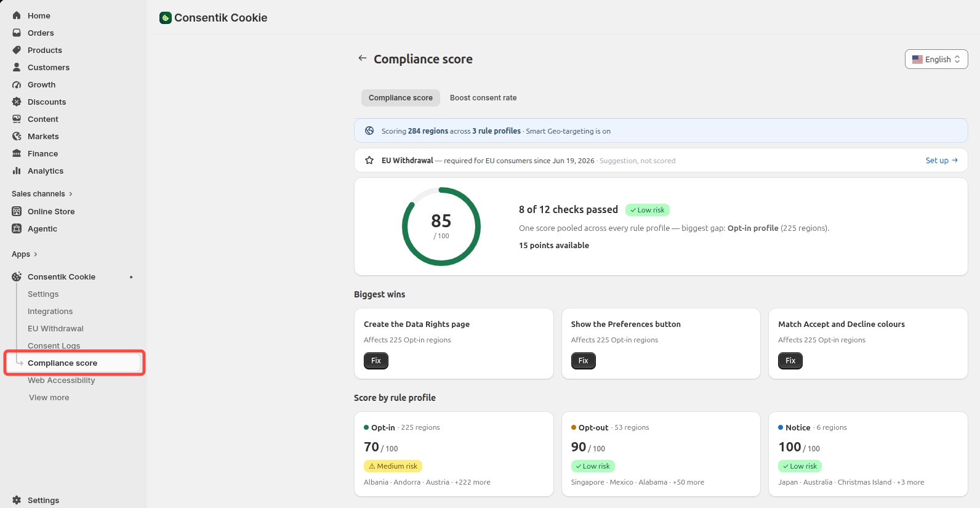Select the Compliance score tab

[401, 98]
